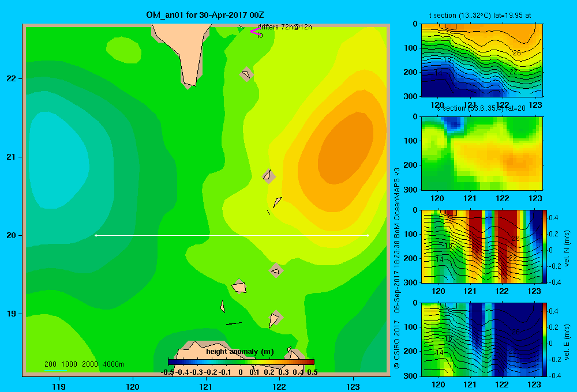
Task: Click the orange high-anomaly eddy center
Action: click(346, 149)
